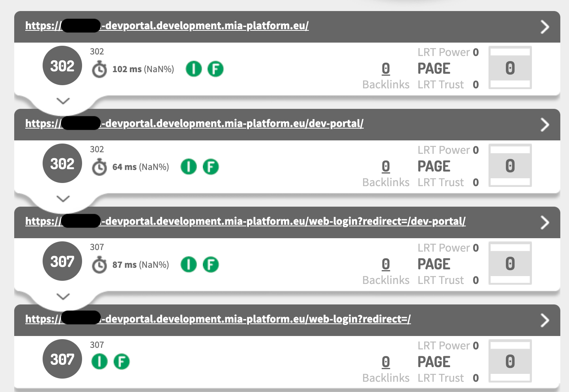Click the underlined Backlinks 0 link on the first row
The image size is (569, 392).
[386, 68]
